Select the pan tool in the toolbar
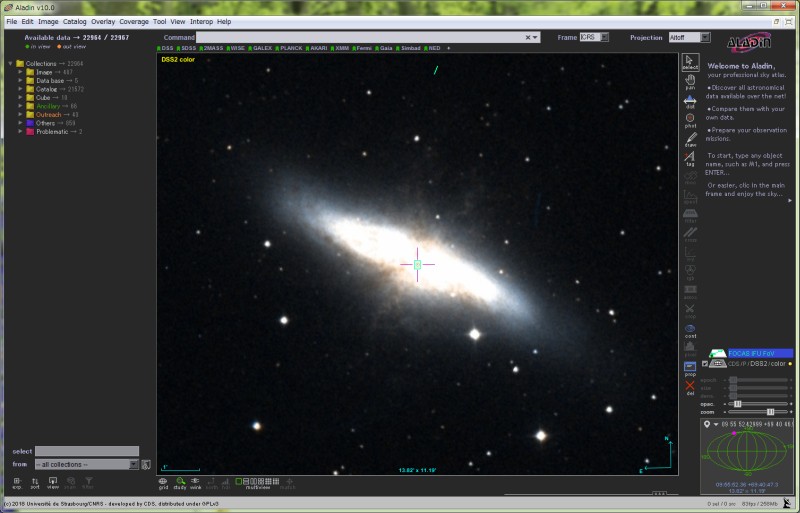The height and width of the screenshot is (513, 800). click(x=690, y=82)
